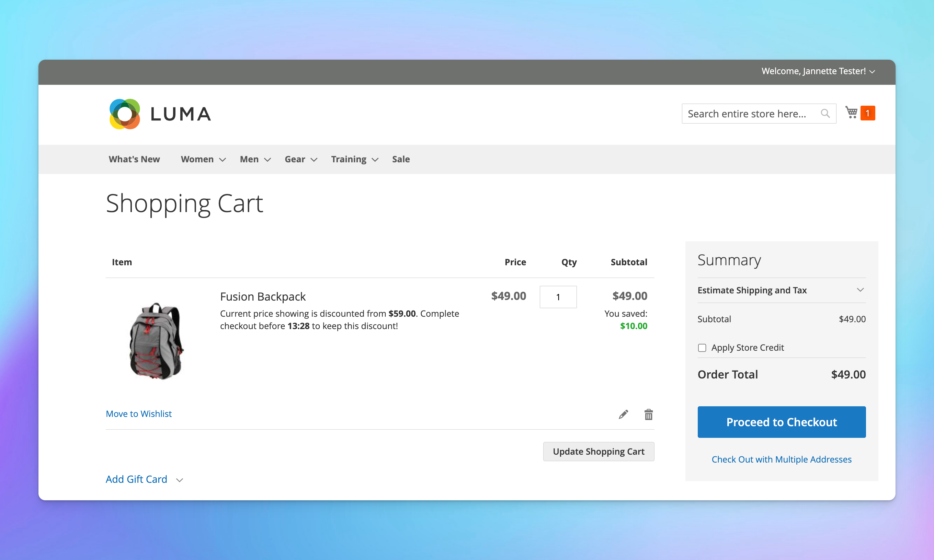
Task: Select the Training menu item
Action: pos(349,159)
